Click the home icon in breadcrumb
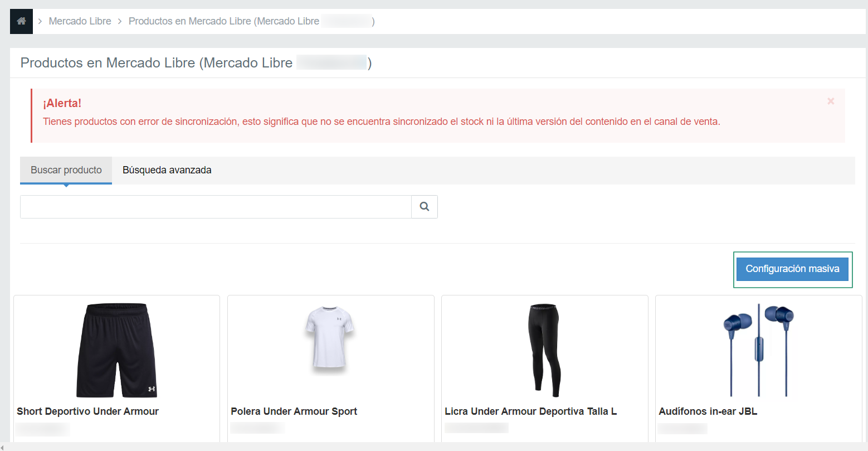The width and height of the screenshot is (868, 451). pos(21,21)
